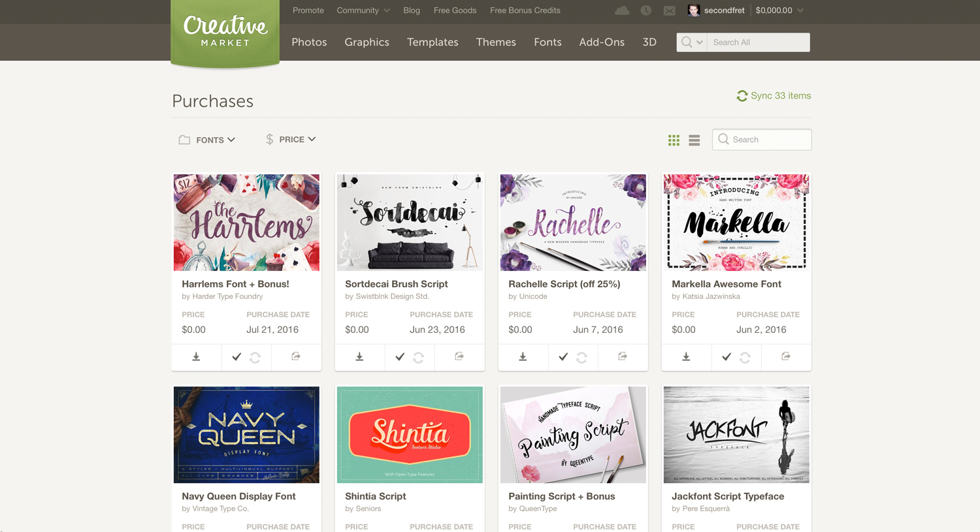Expand the FONTS category filter dropdown
This screenshot has height=532, width=980.
click(x=207, y=140)
